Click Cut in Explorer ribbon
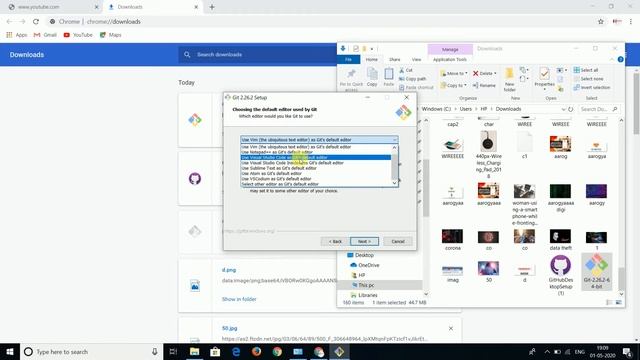 point(406,70)
